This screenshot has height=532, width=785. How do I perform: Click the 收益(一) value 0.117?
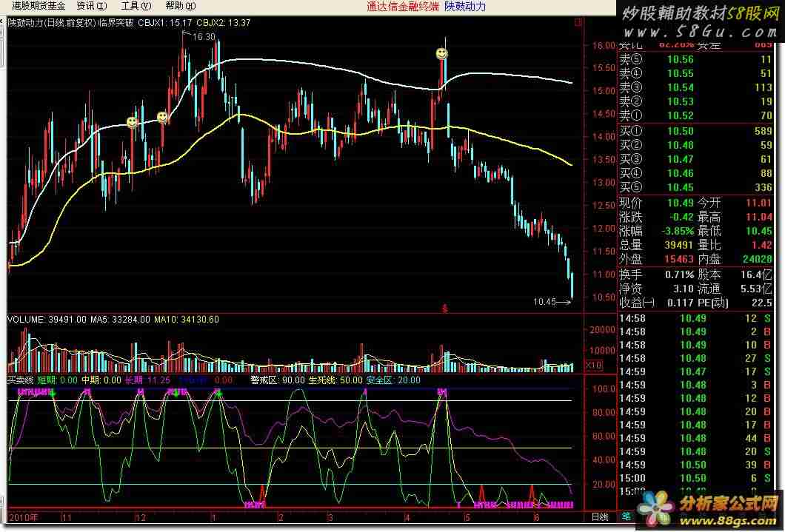[x=681, y=303]
